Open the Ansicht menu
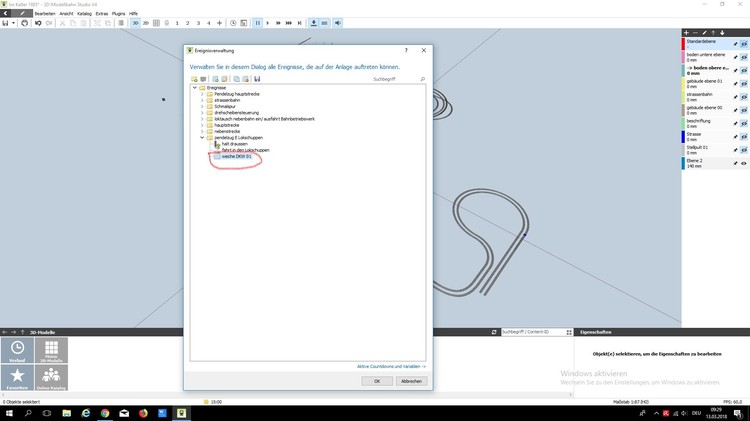This screenshot has height=421, width=750. [x=66, y=13]
